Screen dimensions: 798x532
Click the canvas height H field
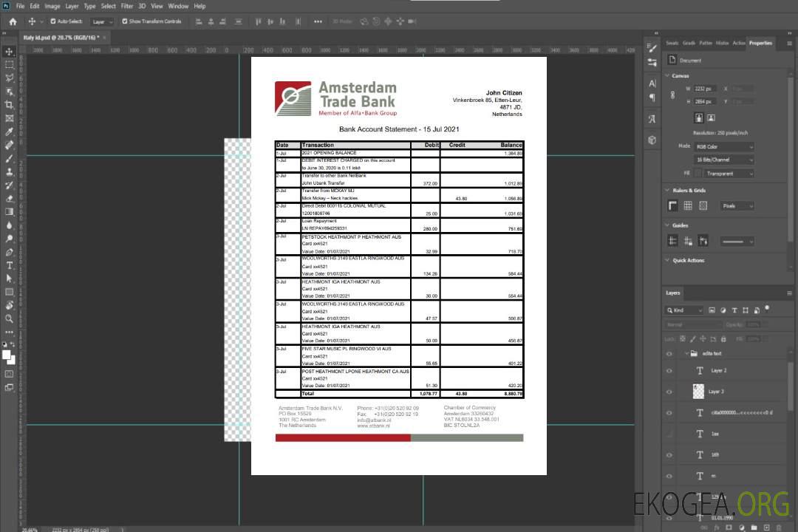point(705,101)
